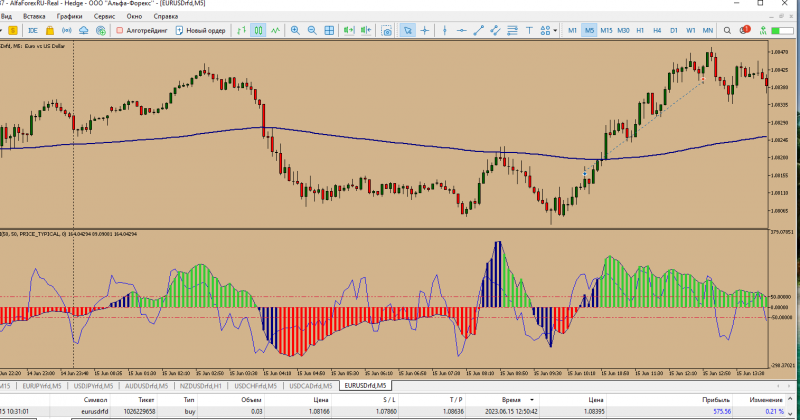Toggle Algo Trading button
This screenshot has height=420, width=800.
click(142, 31)
